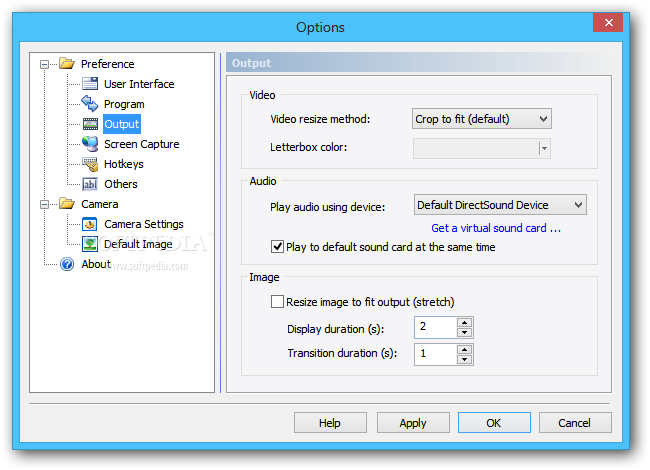Open Default Image page
This screenshot has width=650, height=470.
[x=138, y=244]
